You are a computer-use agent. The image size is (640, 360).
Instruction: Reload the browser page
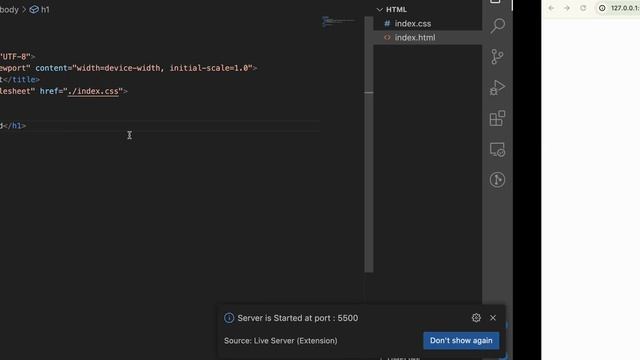point(583,8)
